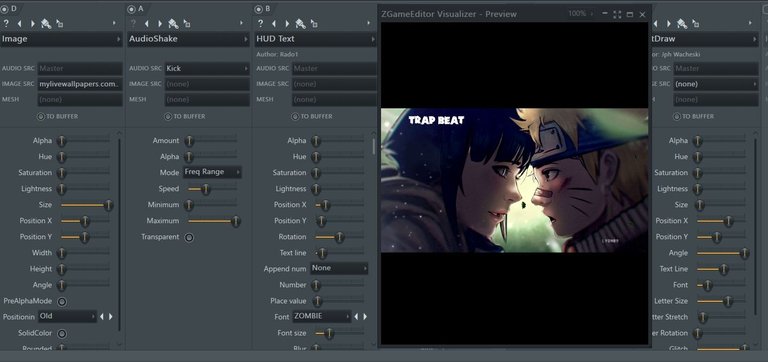Screen dimensions: 768x362
Task: Click the Image layer parameters scrollbar
Action: tap(119, 235)
